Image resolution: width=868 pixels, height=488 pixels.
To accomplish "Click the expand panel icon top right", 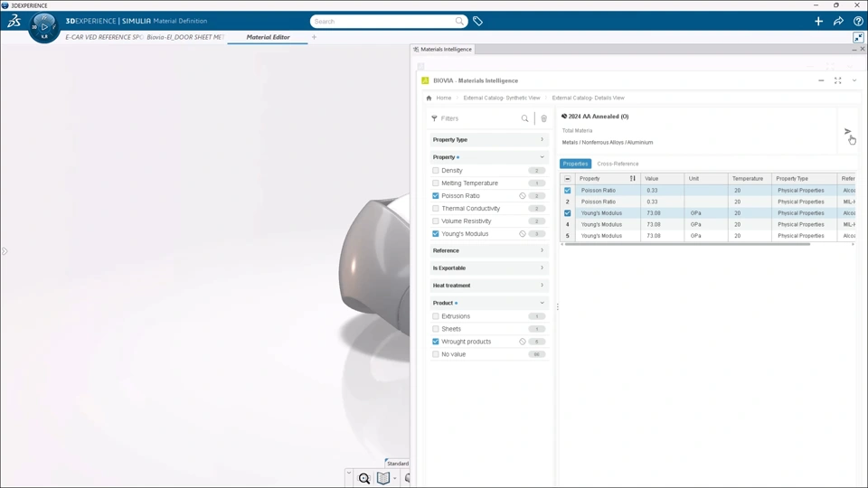I will pos(858,37).
